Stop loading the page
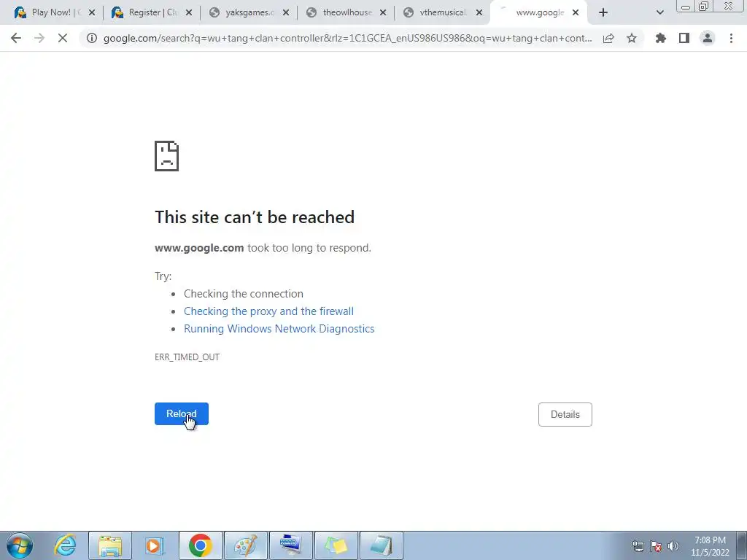This screenshot has width=747, height=560. pos(63,38)
